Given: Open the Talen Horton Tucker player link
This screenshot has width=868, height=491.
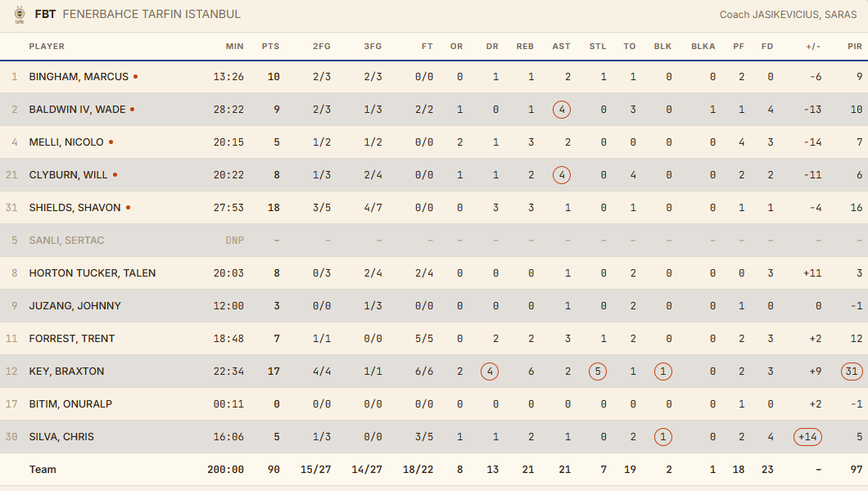Looking at the screenshot, I should point(93,273).
